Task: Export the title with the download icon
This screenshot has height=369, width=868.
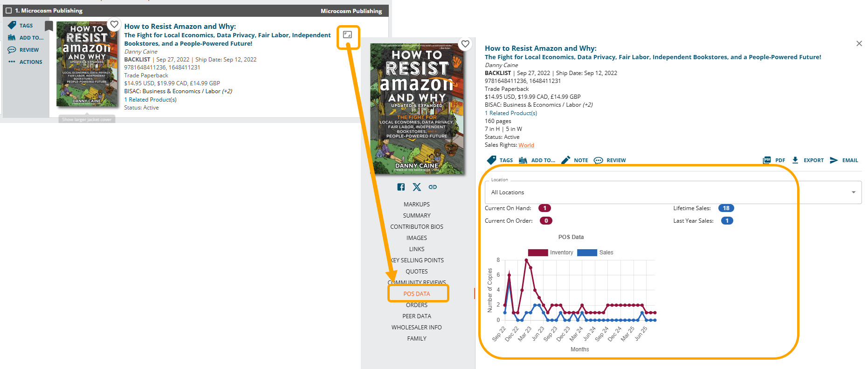Action: [795, 160]
